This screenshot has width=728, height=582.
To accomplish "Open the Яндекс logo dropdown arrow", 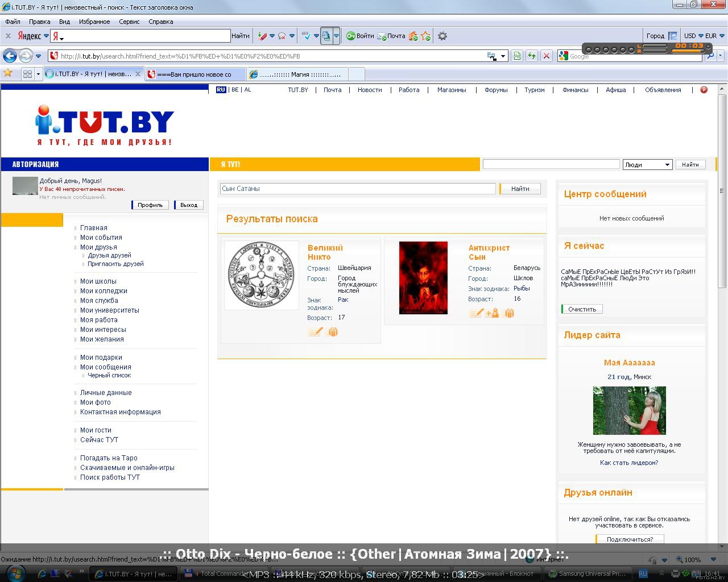I will pyautogui.click(x=47, y=36).
